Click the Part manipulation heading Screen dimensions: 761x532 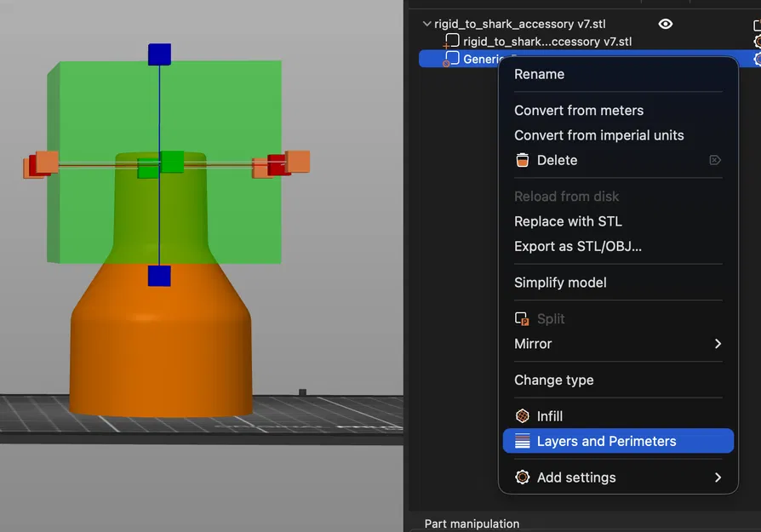pyautogui.click(x=472, y=523)
